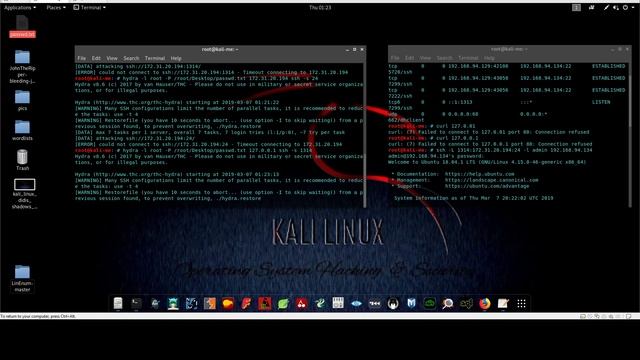Open View menu in the left terminal
The width and height of the screenshot is (640, 360).
point(112,58)
